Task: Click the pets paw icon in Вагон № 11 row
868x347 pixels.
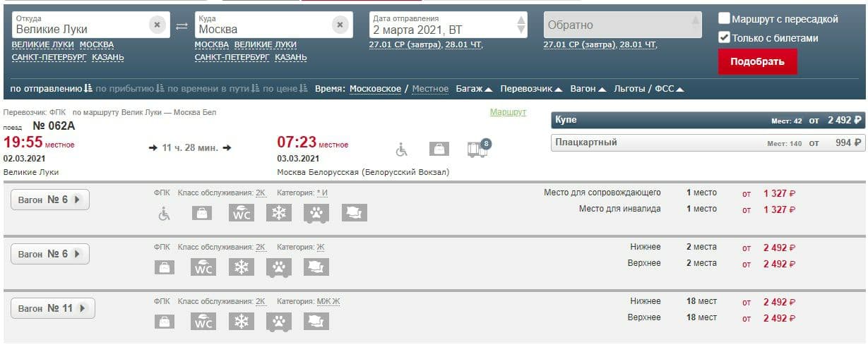Action: click(x=279, y=322)
